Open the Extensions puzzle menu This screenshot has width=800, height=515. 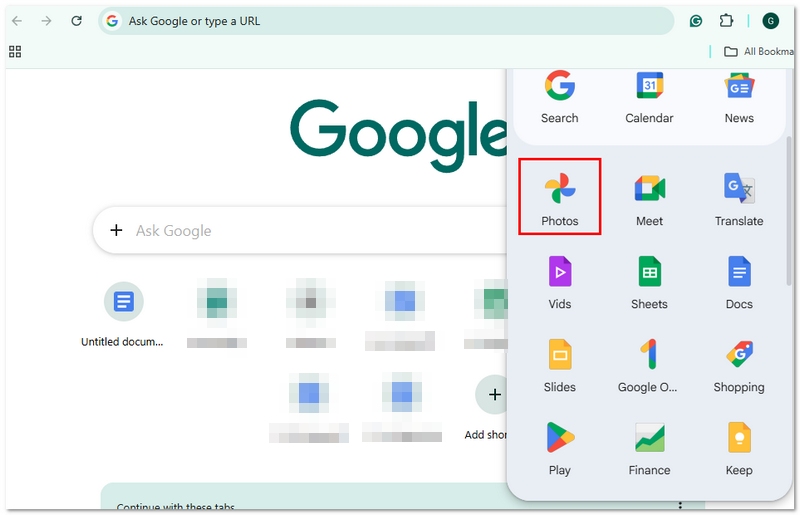pos(726,21)
